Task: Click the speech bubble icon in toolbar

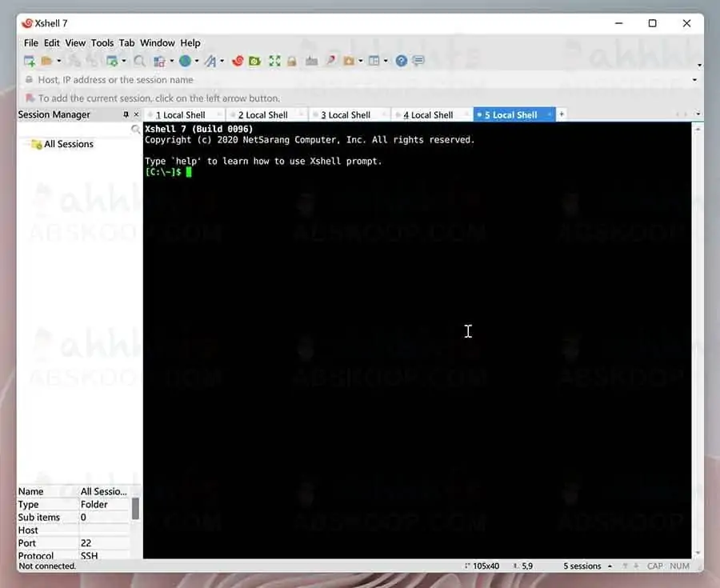Action: point(418,61)
